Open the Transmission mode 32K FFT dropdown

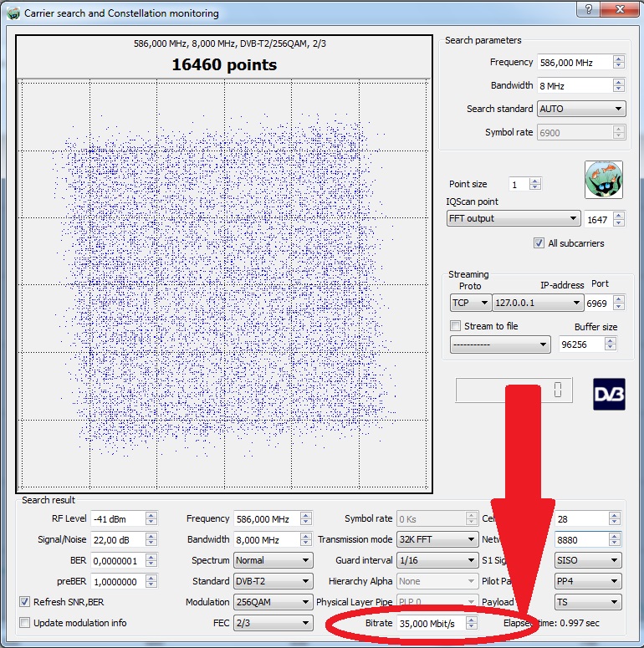pyautogui.click(x=437, y=539)
